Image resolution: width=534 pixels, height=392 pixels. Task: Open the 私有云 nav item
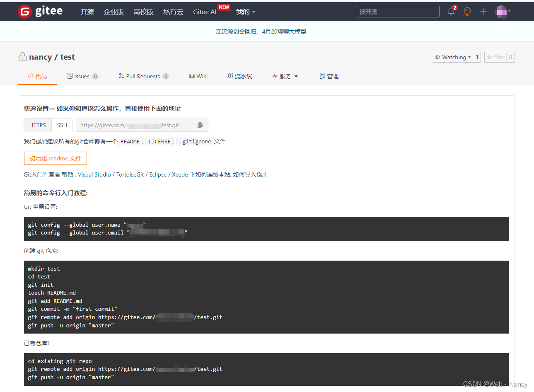(173, 12)
